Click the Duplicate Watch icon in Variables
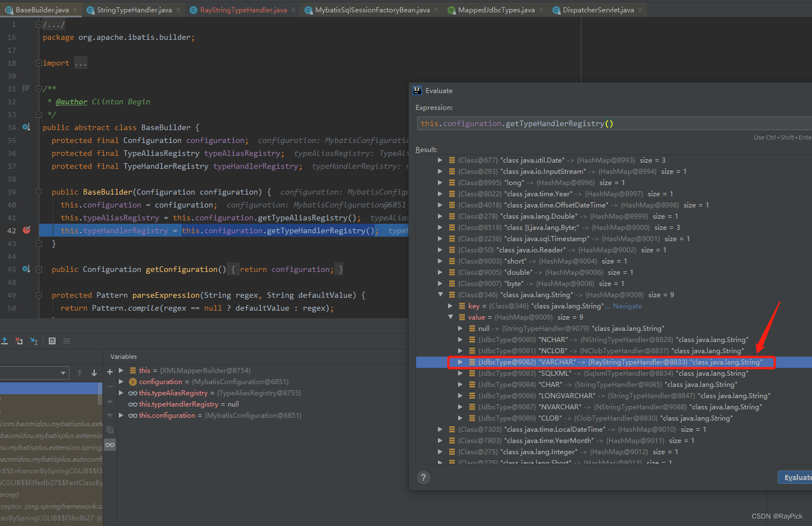This screenshot has width=812, height=526. pos(110,430)
